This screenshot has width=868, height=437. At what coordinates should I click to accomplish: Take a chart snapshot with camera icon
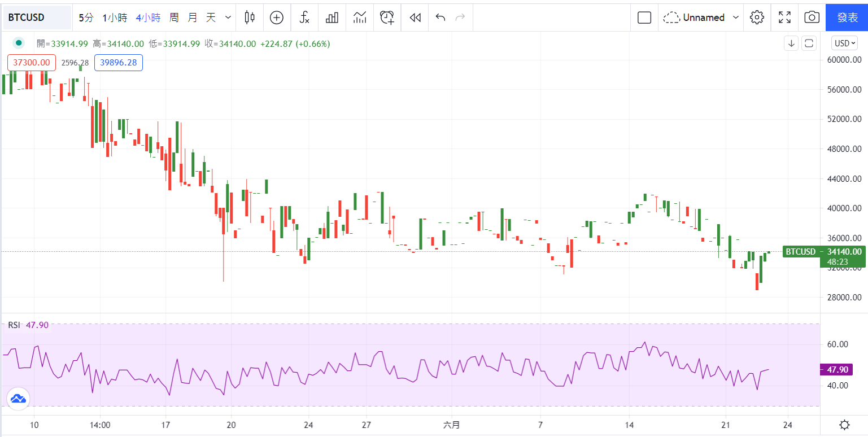pos(812,18)
